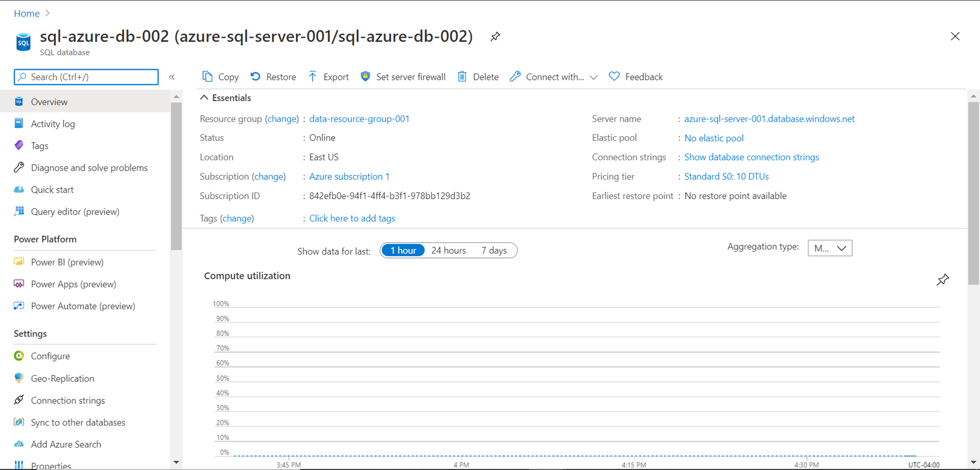Collapse the left navigation menu

[x=172, y=77]
